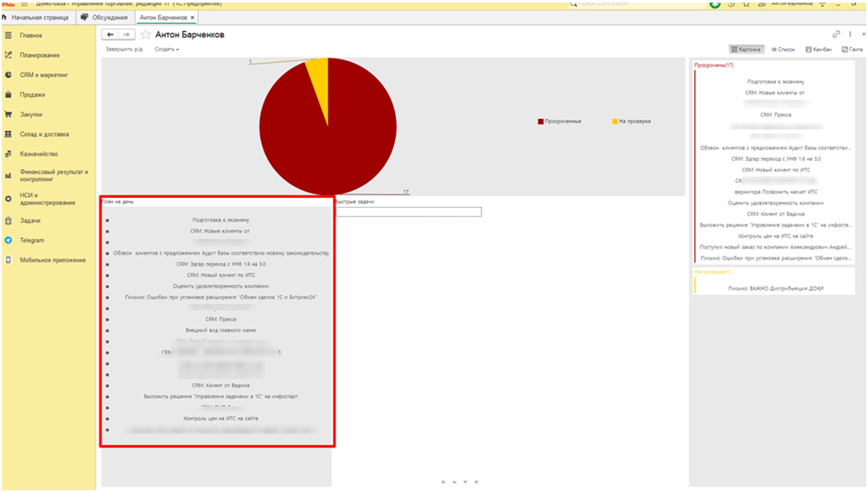Click the search field in title bar
Screen dimensions: 868x492
pyautogui.click(x=636, y=4)
